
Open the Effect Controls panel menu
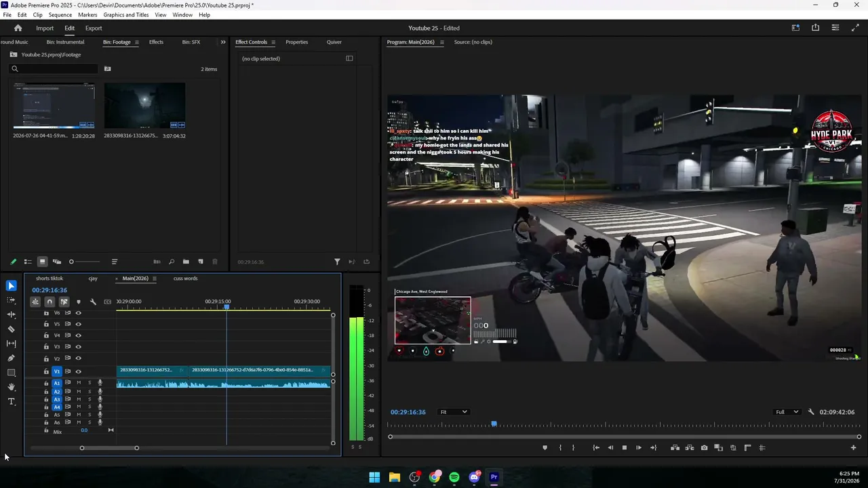pos(273,42)
